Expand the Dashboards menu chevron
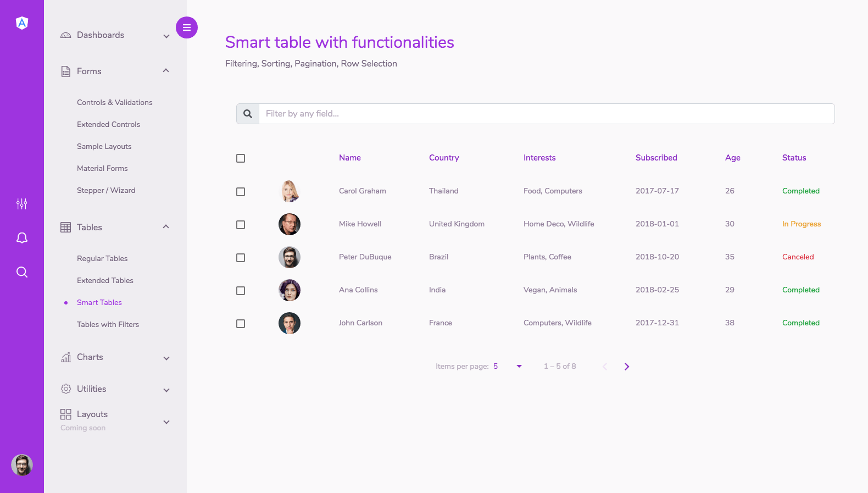Screen dimensions: 868x493 (x=166, y=36)
